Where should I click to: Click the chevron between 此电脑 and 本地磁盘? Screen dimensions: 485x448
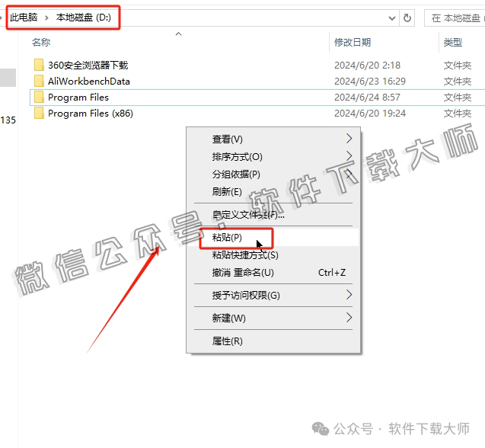point(46,18)
